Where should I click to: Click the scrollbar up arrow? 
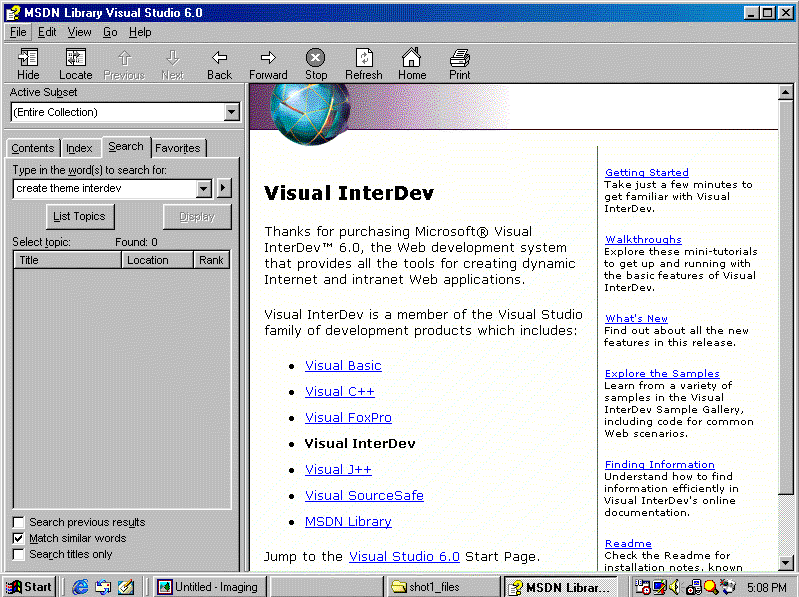(x=785, y=93)
